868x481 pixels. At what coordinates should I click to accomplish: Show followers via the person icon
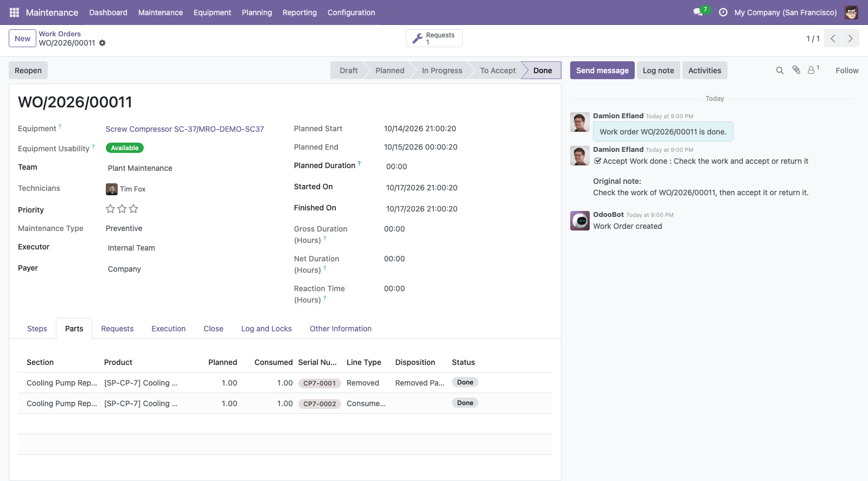812,70
